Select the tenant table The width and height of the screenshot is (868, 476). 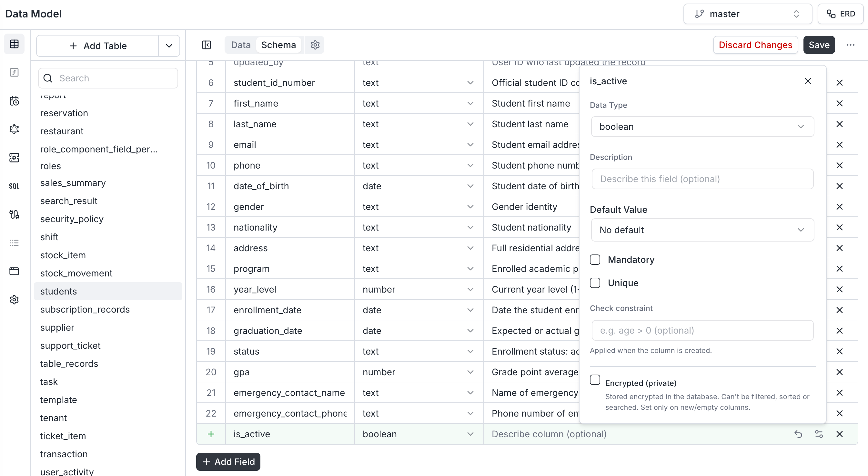pos(108,418)
